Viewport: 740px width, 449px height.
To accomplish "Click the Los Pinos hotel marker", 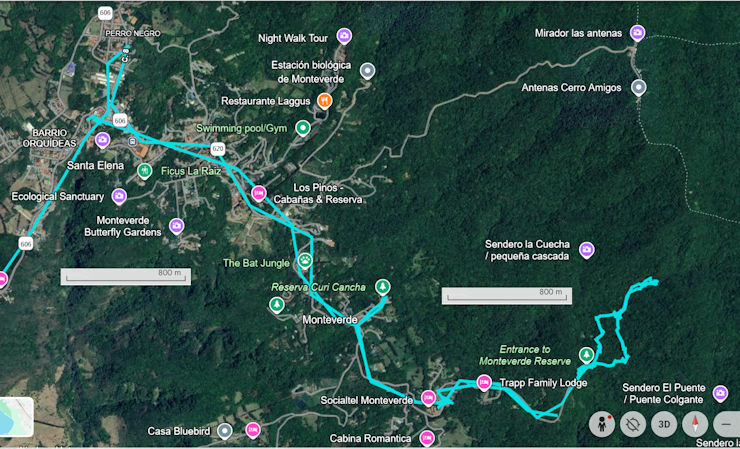I will [258, 193].
